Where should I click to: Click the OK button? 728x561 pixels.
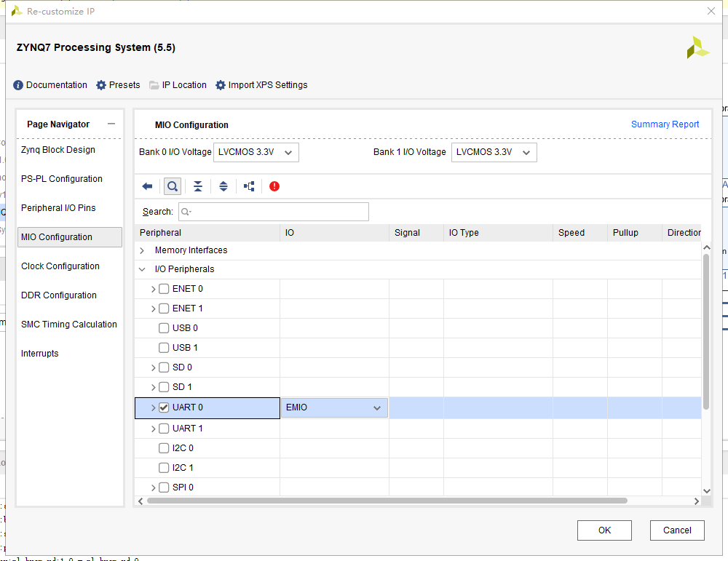point(604,530)
